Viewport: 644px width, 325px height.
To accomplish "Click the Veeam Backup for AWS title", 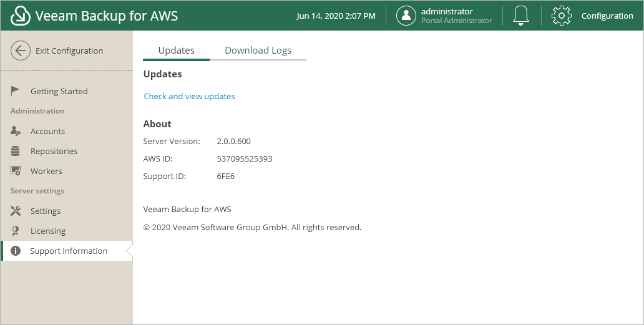I will coord(107,16).
